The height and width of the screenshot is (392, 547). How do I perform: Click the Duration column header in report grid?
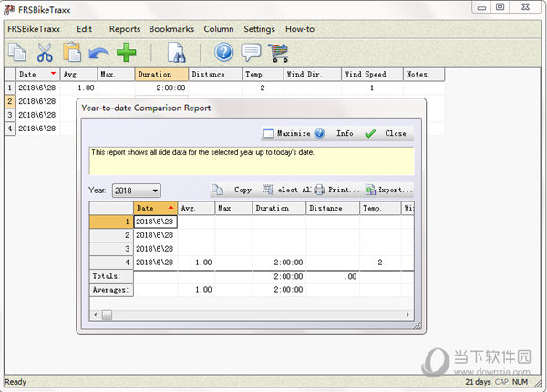pos(279,208)
